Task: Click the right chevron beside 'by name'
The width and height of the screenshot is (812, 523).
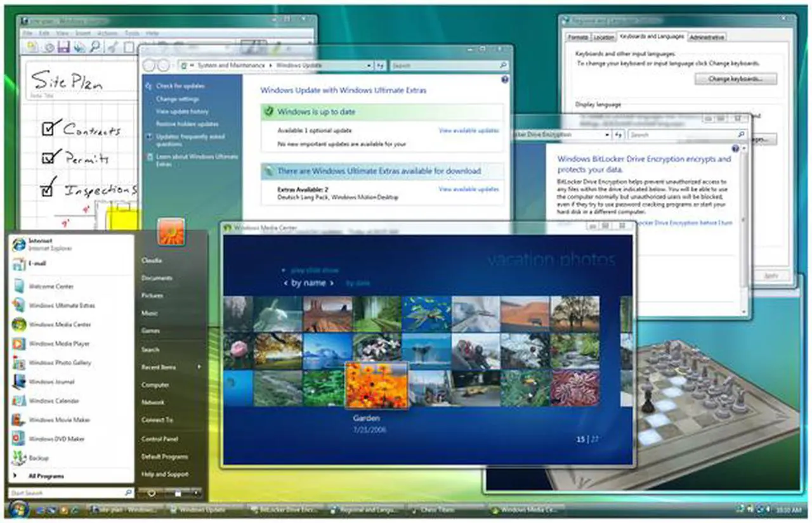Action: 331,283
